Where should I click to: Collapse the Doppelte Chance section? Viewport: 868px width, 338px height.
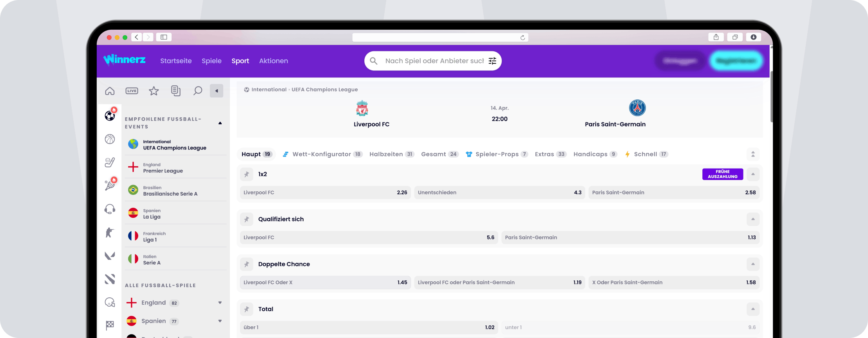click(753, 264)
